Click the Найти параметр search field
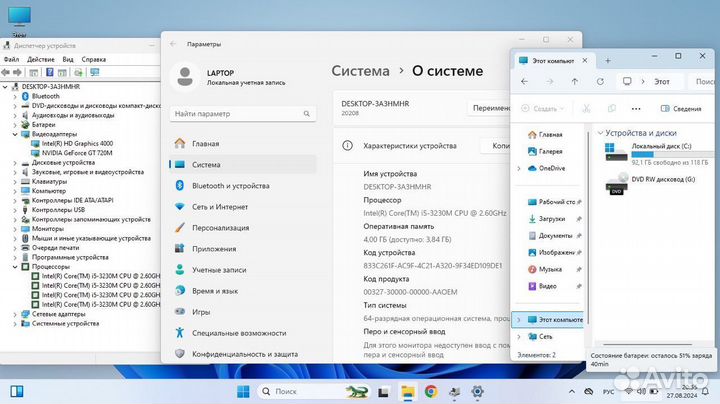 [242, 113]
